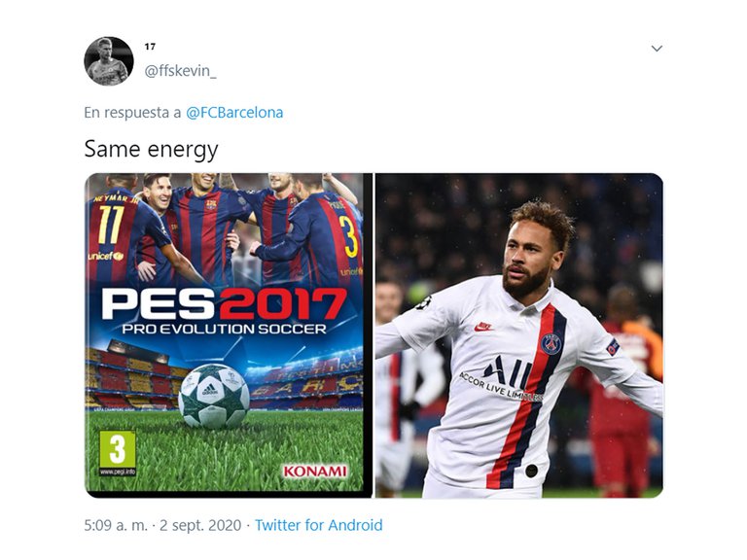Open the @FCBarcelona mention link
Screen dimensions: 747x560
(x=234, y=113)
